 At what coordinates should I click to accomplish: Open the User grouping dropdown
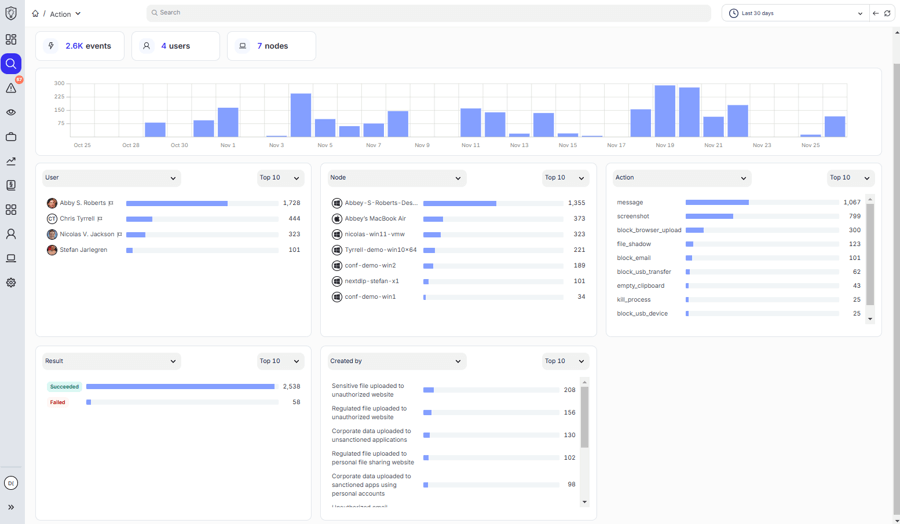pos(111,178)
